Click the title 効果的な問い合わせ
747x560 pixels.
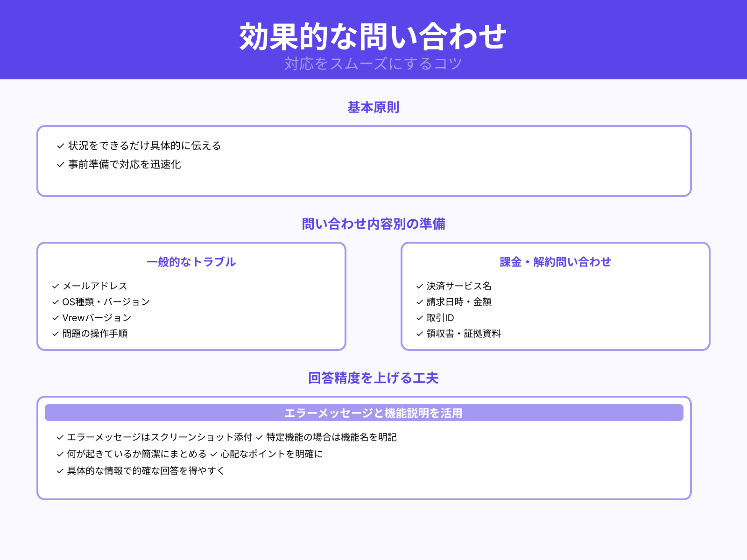click(x=373, y=35)
